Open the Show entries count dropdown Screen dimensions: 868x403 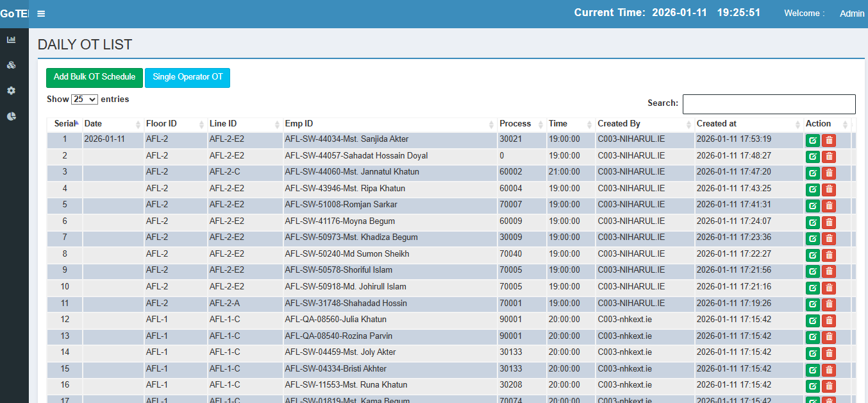pos(85,99)
